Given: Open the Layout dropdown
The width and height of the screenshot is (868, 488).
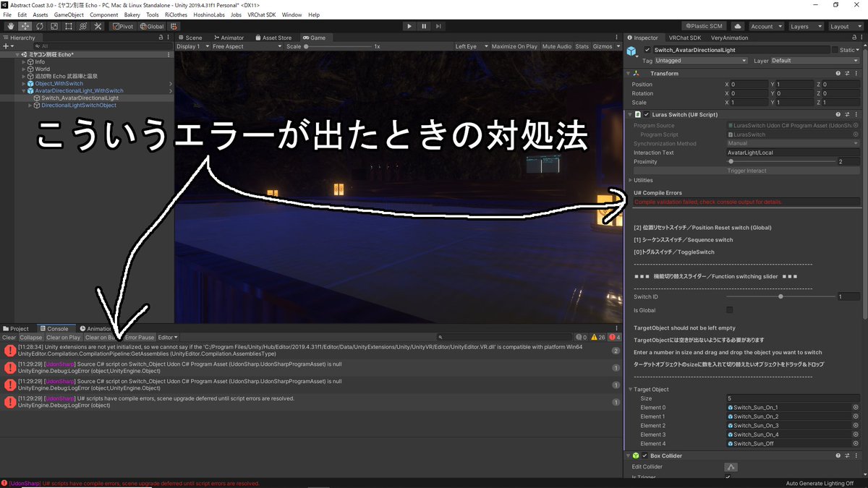Looking at the screenshot, I should pyautogui.click(x=845, y=26).
